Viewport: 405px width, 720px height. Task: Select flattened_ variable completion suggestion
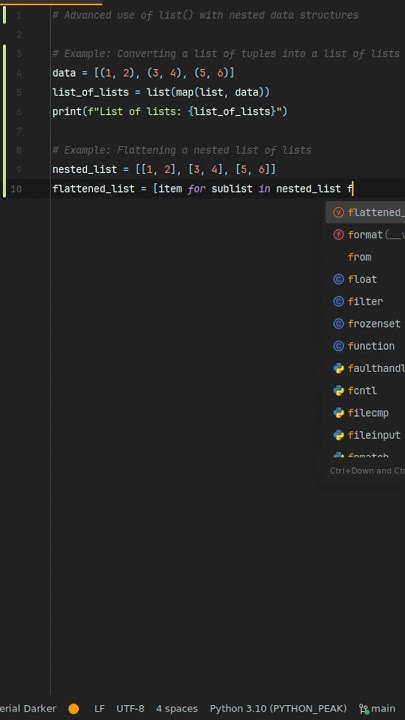(x=366, y=212)
